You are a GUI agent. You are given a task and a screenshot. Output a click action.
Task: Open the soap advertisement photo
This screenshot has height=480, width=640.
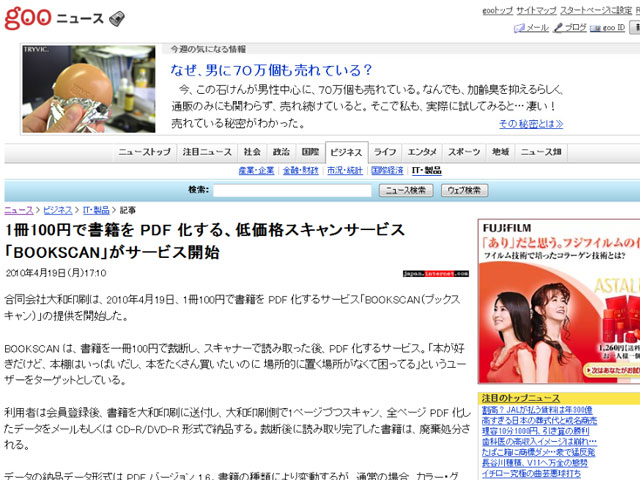[x=89, y=89]
